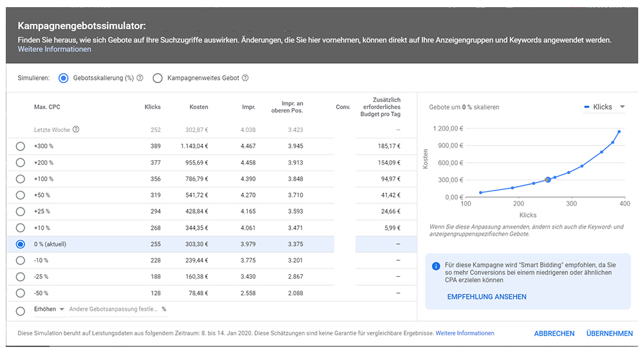Image resolution: width=644 pixels, height=354 pixels.
Task: Click the Letzte Woche cost 302,87 €
Action: pos(196,130)
